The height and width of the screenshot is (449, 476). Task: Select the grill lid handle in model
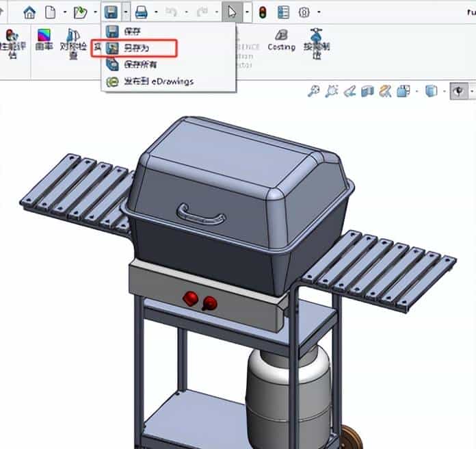click(x=200, y=214)
